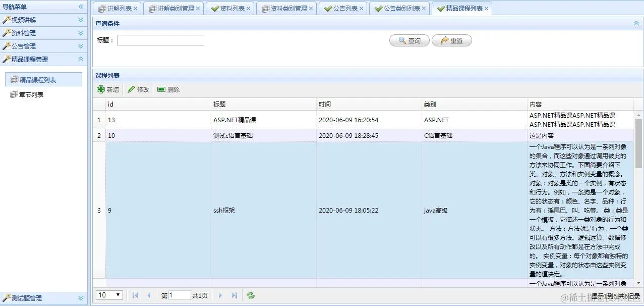
Task: Click the id cell with value 13
Action: [x=158, y=120]
